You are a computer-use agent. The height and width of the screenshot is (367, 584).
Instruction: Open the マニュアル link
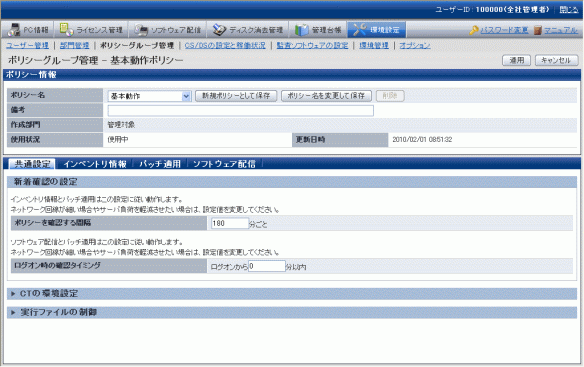[x=561, y=30]
